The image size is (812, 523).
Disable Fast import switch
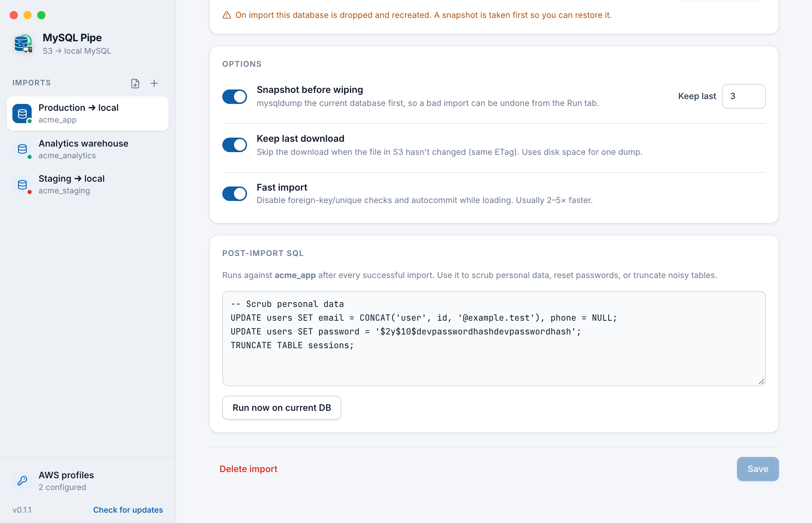coord(235,194)
